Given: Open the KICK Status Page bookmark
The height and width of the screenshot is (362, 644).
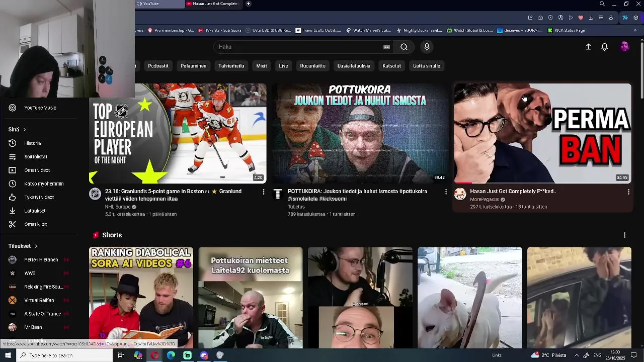Looking at the screenshot, I should tap(566, 30).
